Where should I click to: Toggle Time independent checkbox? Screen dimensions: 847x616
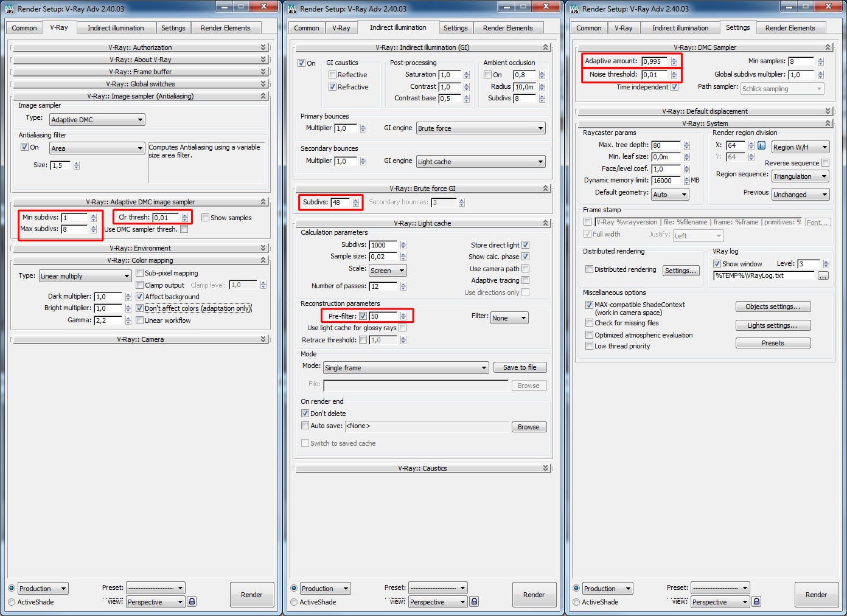674,87
